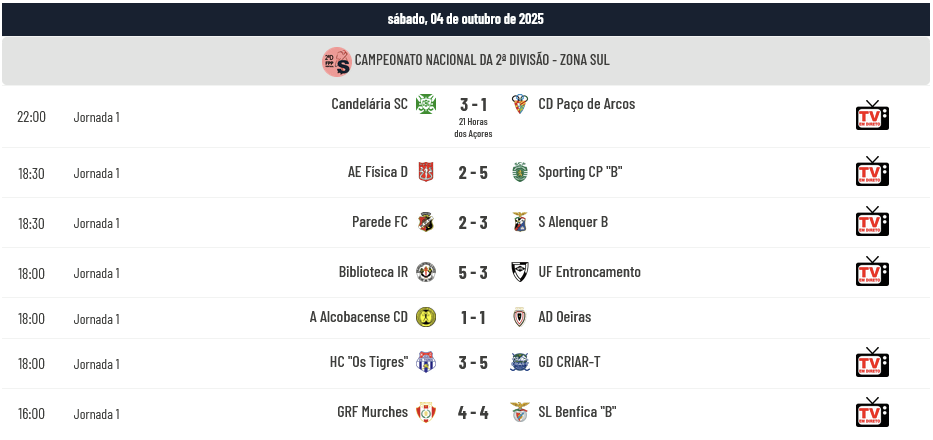
Task: Open the S Alenquer B team page
Action: click(x=572, y=222)
